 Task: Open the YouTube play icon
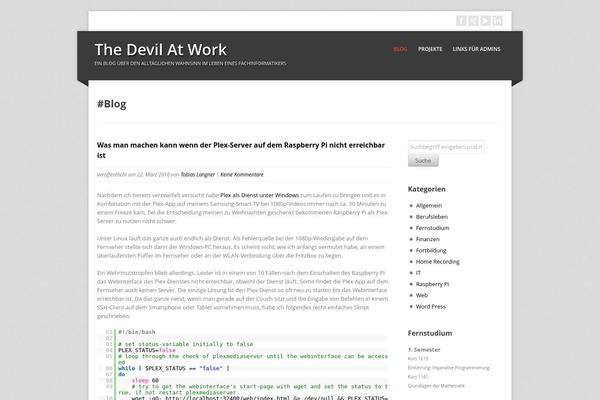click(485, 21)
